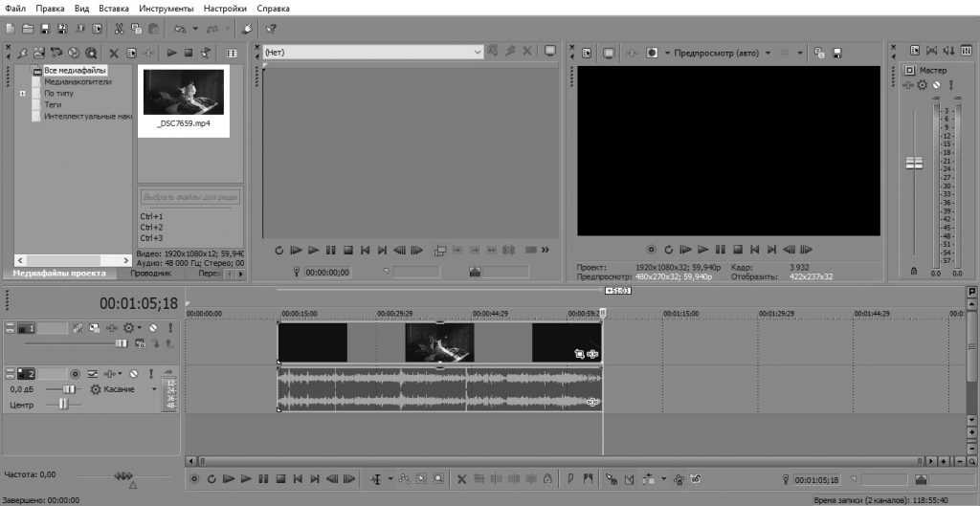
Task: Toggle record in timeline transport bar
Action: (194, 479)
